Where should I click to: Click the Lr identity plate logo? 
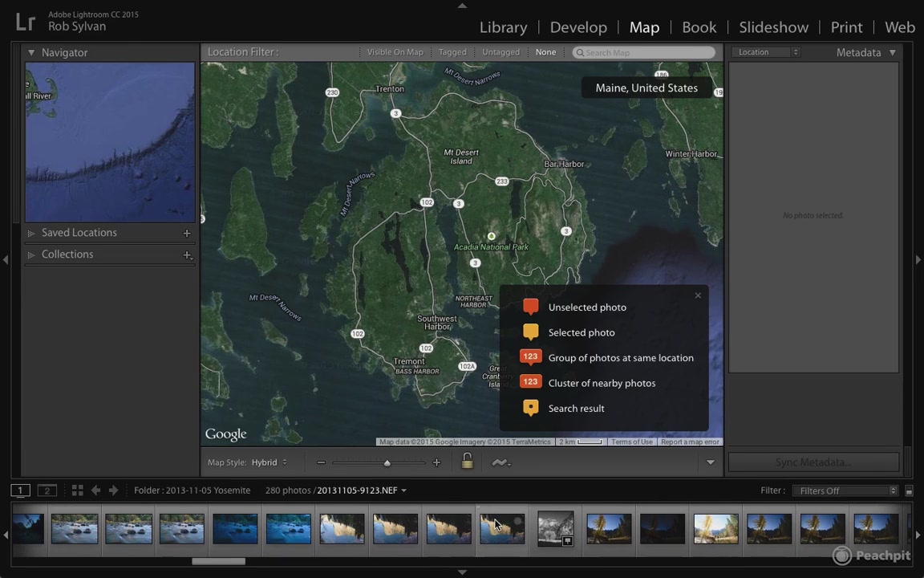(26, 22)
